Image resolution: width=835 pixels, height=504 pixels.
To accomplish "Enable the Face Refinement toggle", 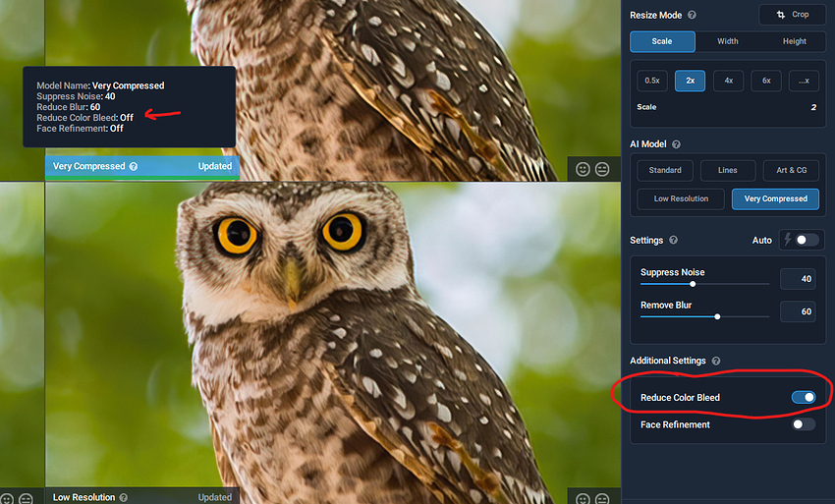I will (803, 424).
